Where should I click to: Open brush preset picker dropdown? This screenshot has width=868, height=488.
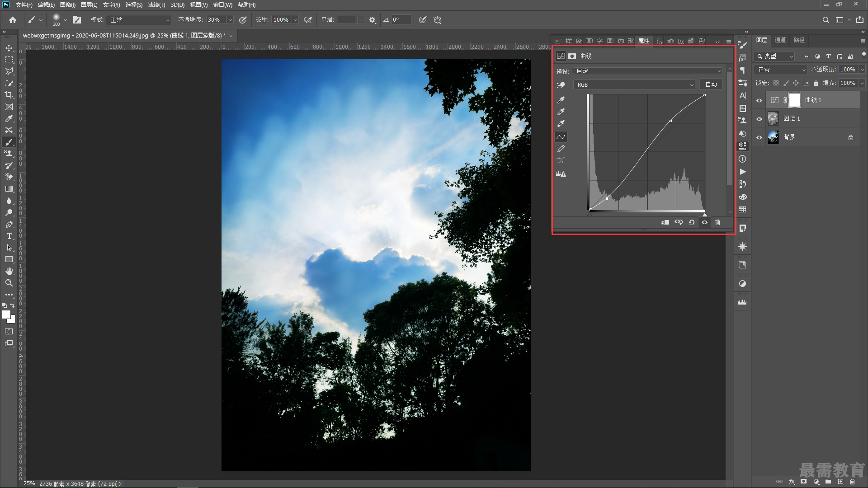[66, 20]
